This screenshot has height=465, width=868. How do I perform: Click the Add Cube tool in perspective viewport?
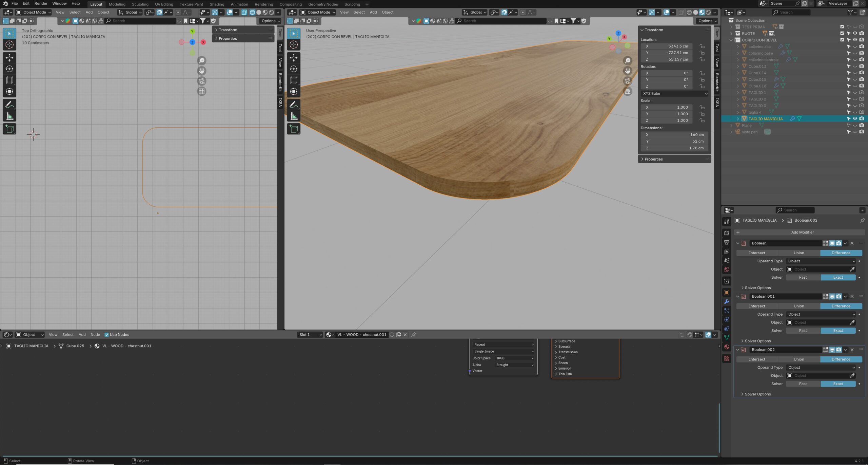coord(294,129)
